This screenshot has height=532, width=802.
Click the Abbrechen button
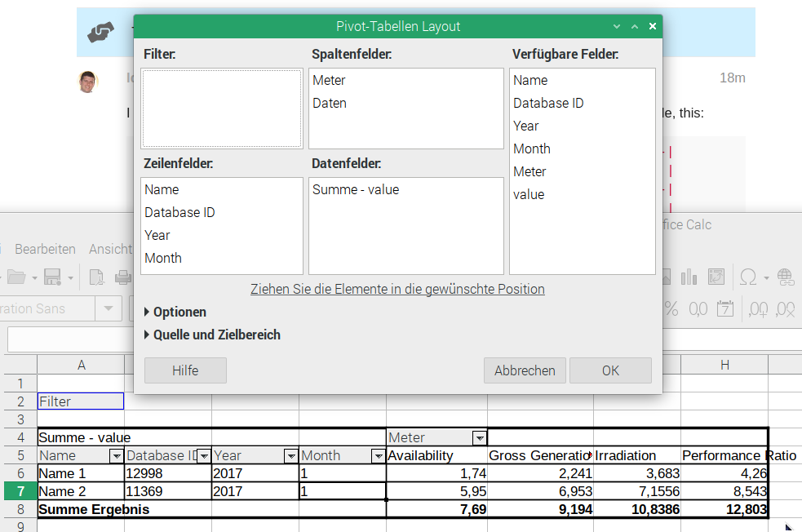pyautogui.click(x=525, y=370)
